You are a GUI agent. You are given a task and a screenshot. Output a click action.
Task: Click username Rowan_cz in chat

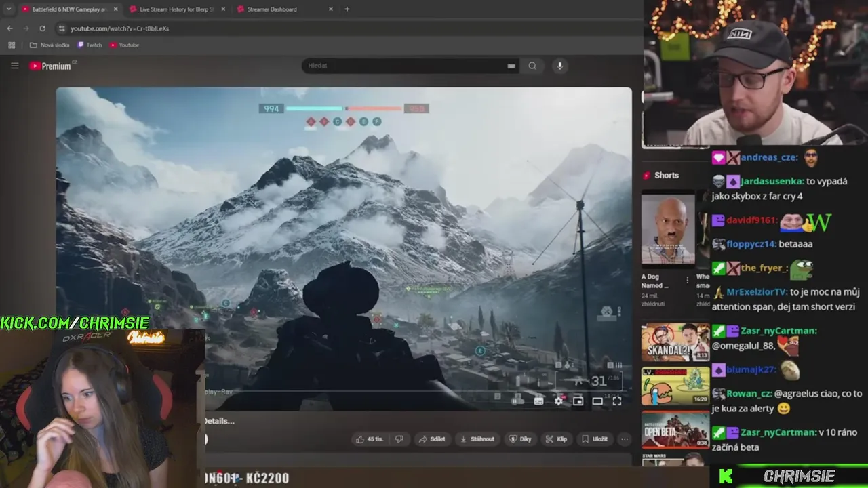pyautogui.click(x=748, y=394)
